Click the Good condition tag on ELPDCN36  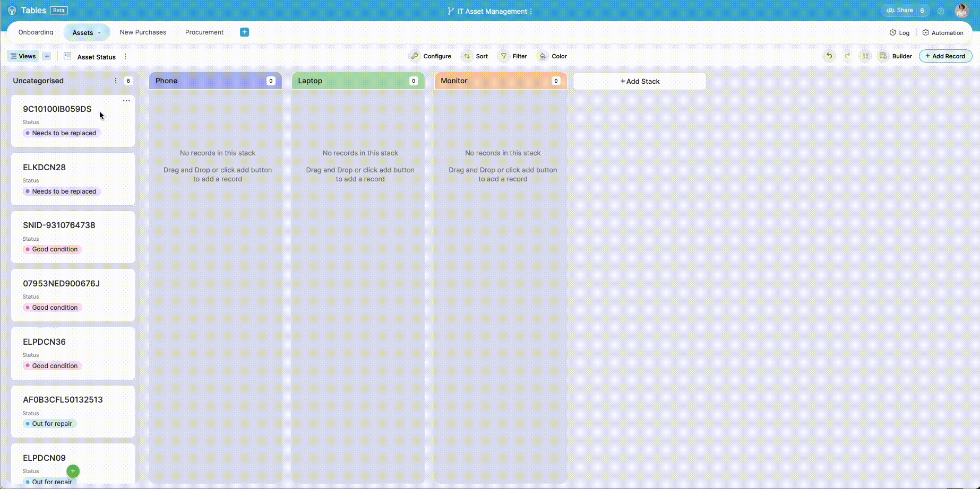pos(53,366)
